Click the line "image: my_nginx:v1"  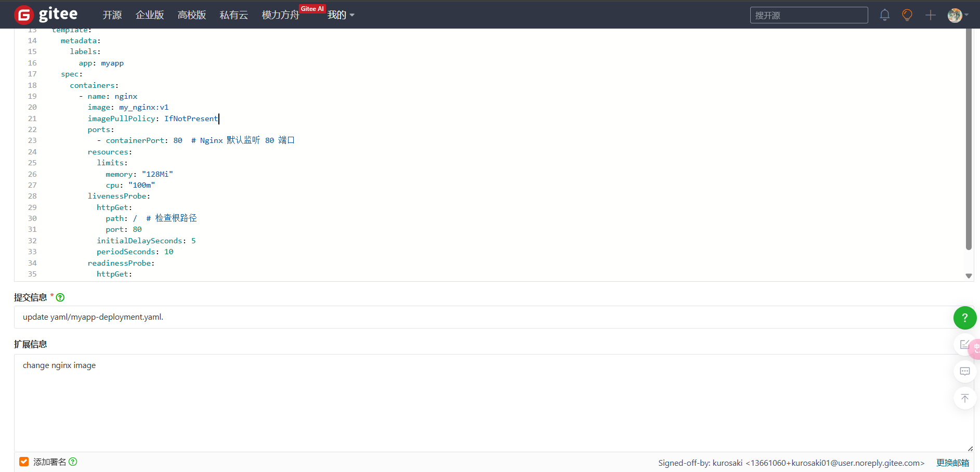coord(128,107)
